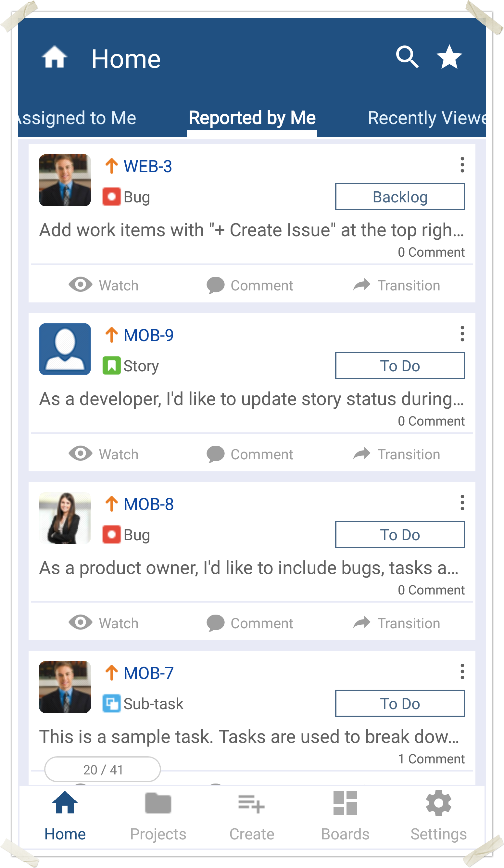Screen dimensions: 504x868
Task: Tap the 20 / 41 page indicator
Action: tap(103, 770)
